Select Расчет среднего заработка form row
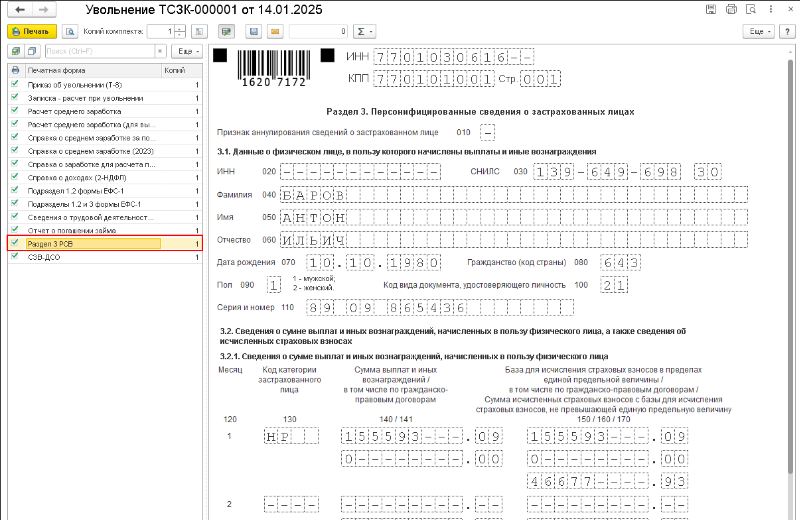Screen dimensions: 800x520 [x=105, y=111]
